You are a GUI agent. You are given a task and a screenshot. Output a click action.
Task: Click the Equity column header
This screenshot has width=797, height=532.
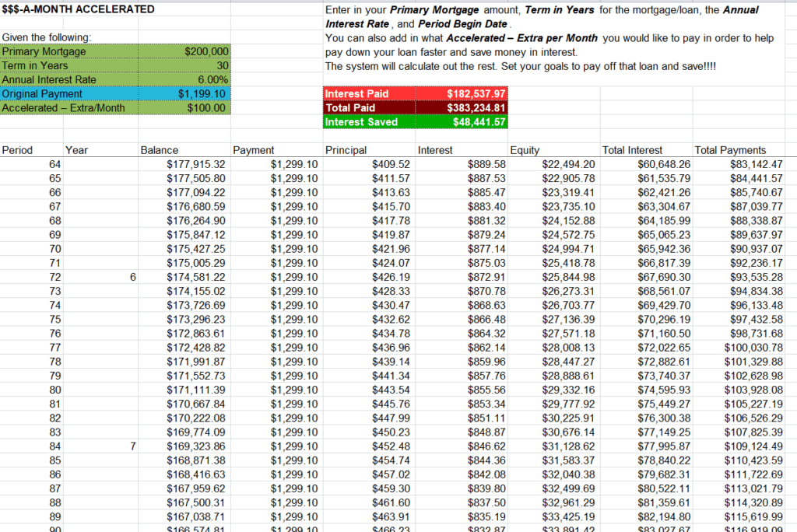coord(554,150)
